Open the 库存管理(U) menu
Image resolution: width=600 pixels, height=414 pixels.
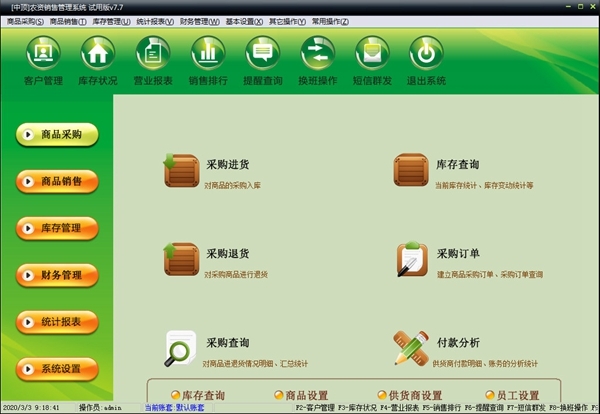click(111, 22)
